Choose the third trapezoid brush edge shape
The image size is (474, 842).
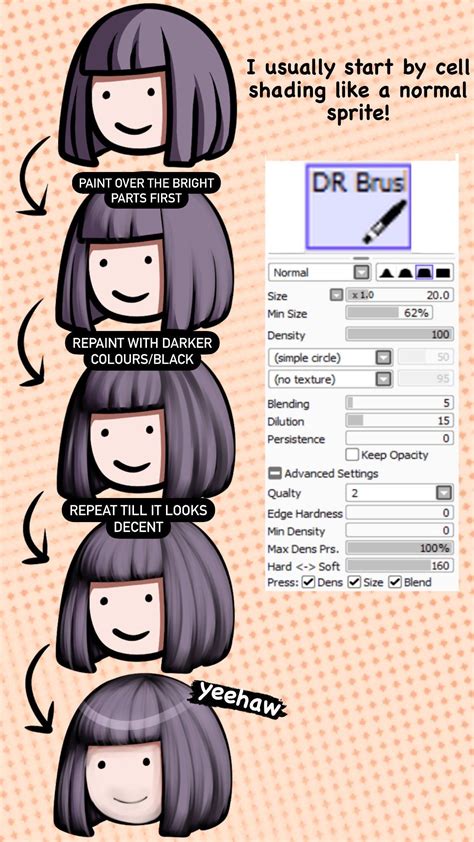tap(422, 273)
